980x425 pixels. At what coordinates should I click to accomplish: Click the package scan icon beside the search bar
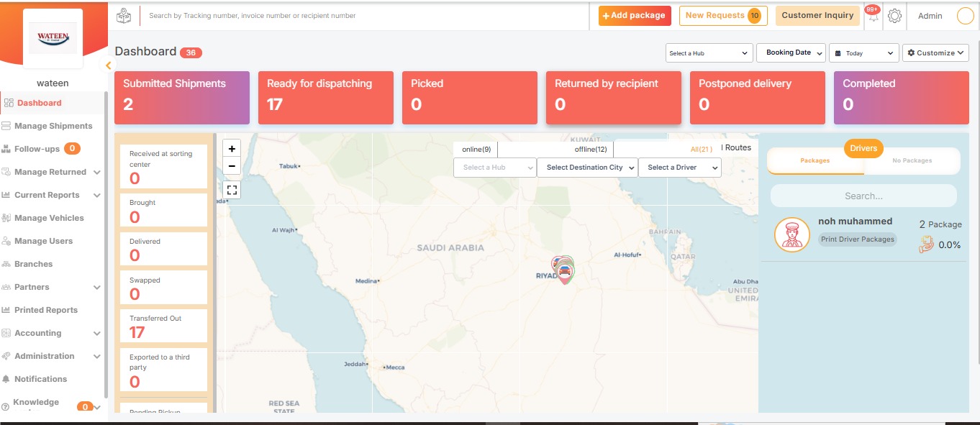(124, 15)
